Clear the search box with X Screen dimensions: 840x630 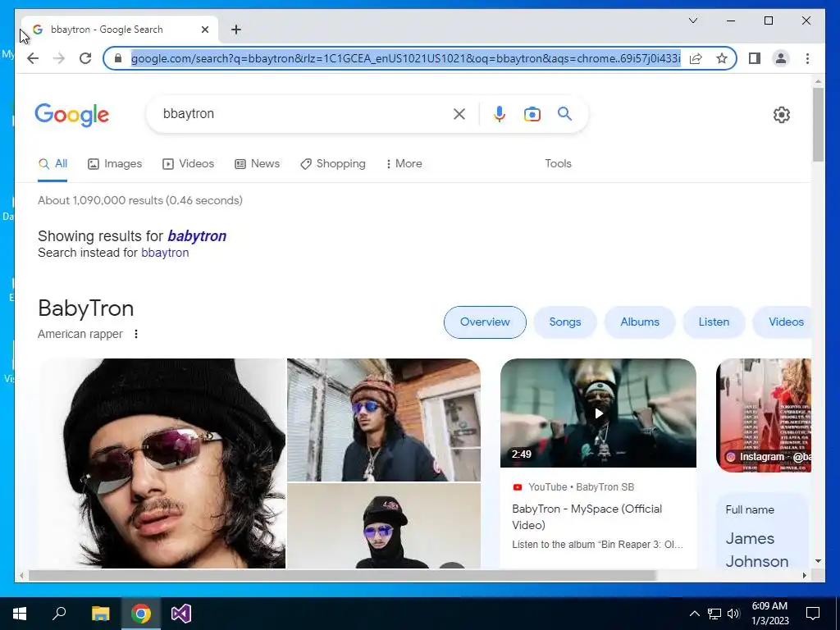pos(459,114)
